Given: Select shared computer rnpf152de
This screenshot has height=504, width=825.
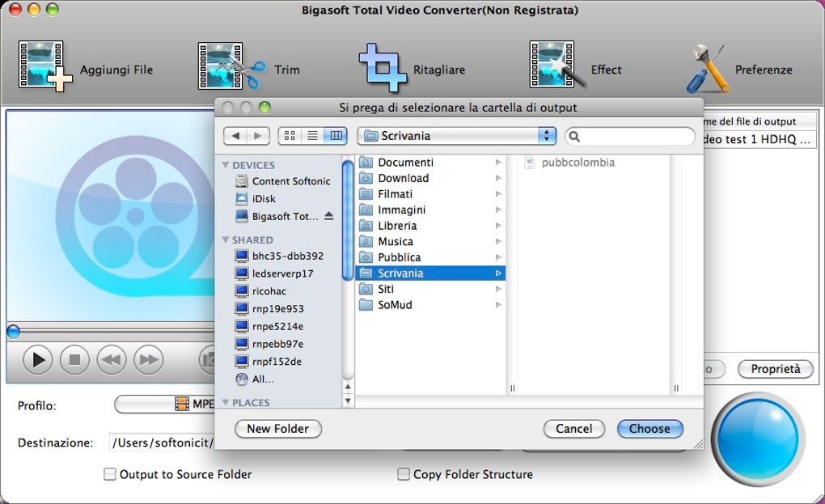Looking at the screenshot, I should pos(269,362).
